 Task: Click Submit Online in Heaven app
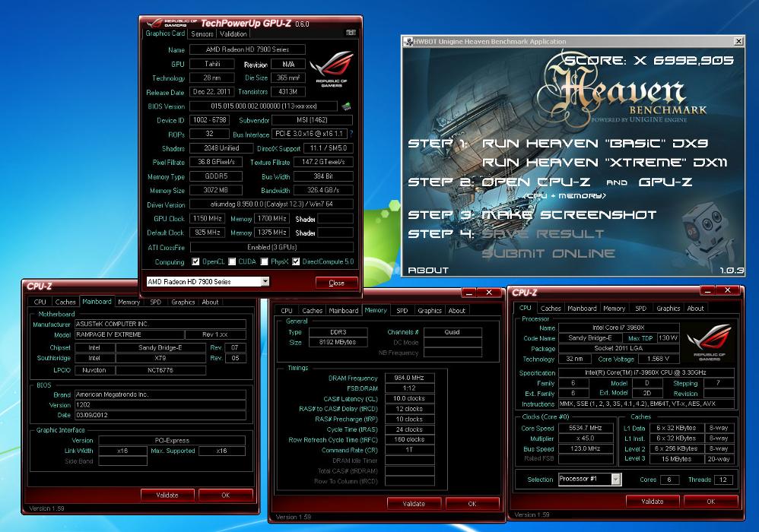tap(548, 253)
